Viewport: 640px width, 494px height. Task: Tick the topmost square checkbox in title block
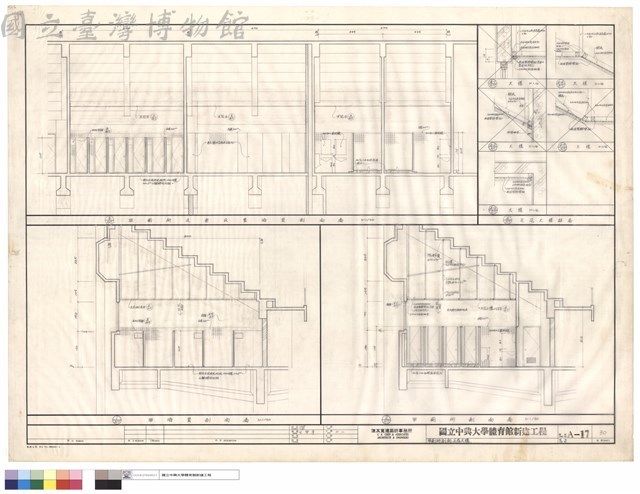(295, 428)
